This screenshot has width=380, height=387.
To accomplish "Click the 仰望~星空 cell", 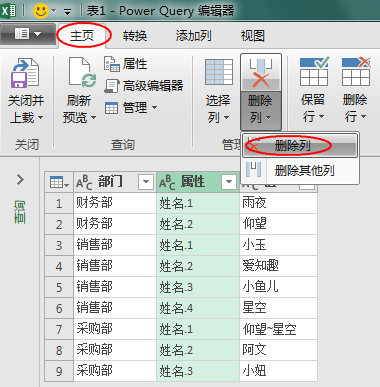I will click(278, 329).
